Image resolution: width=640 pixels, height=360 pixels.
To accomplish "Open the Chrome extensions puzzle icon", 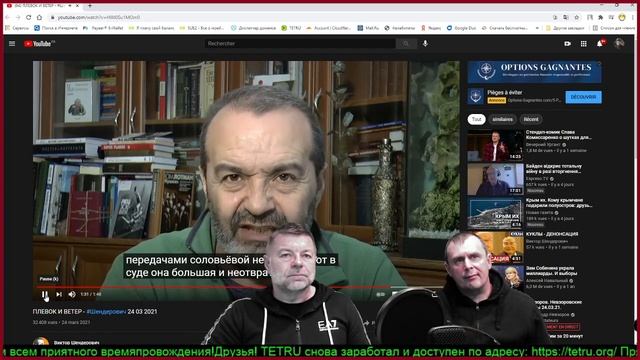I will pos(600,17).
